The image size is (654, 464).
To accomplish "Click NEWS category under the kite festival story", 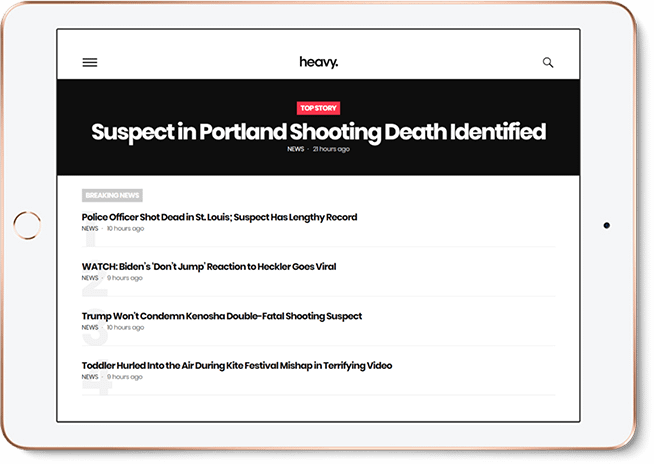I will 90,377.
